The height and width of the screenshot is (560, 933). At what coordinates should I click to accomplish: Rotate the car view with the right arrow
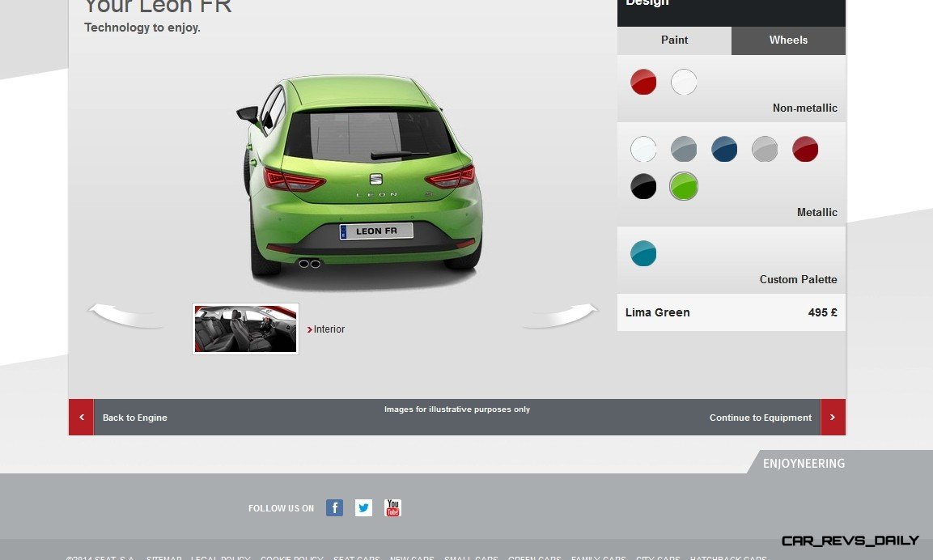pyautogui.click(x=560, y=316)
